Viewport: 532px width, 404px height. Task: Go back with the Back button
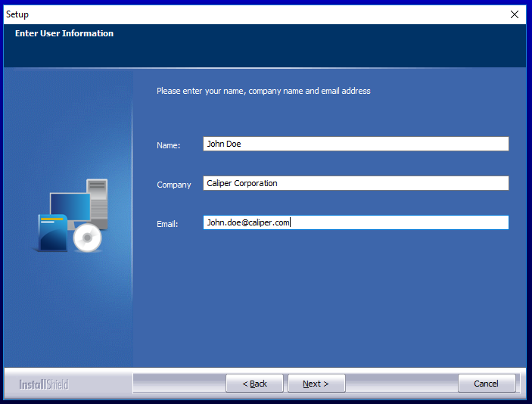(x=254, y=384)
